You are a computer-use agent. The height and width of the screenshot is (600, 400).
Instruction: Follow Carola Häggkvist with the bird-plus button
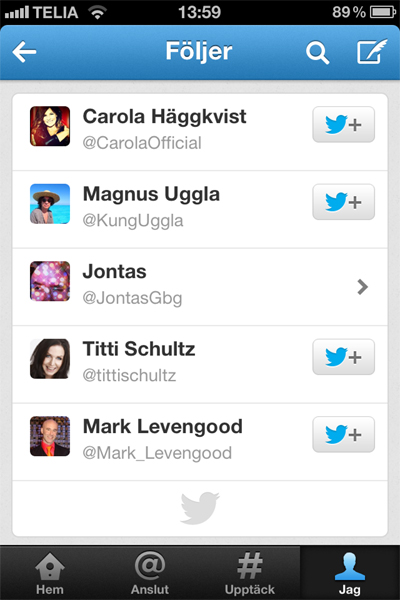[343, 124]
